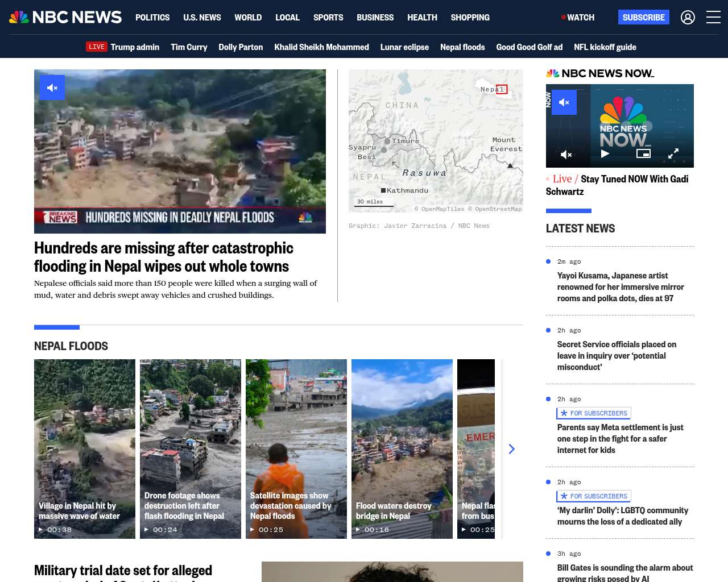The image size is (728, 582).
Task: Select Business in the top navigation
Action: 375,18
